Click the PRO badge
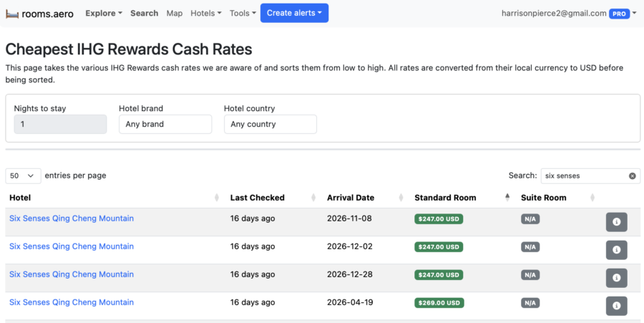The image size is (644, 323). [x=619, y=14]
